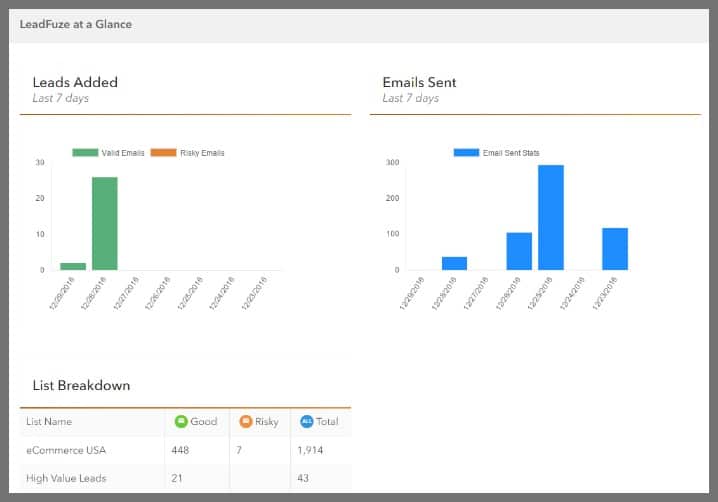This screenshot has width=718, height=502.
Task: Click the 1,914 total for eCommerce USA
Action: tap(311, 450)
